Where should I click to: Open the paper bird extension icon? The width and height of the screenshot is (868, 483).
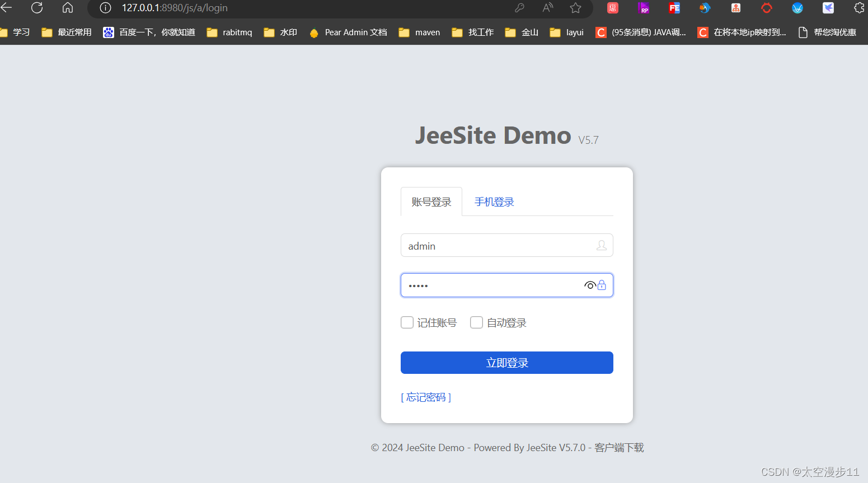click(x=828, y=8)
